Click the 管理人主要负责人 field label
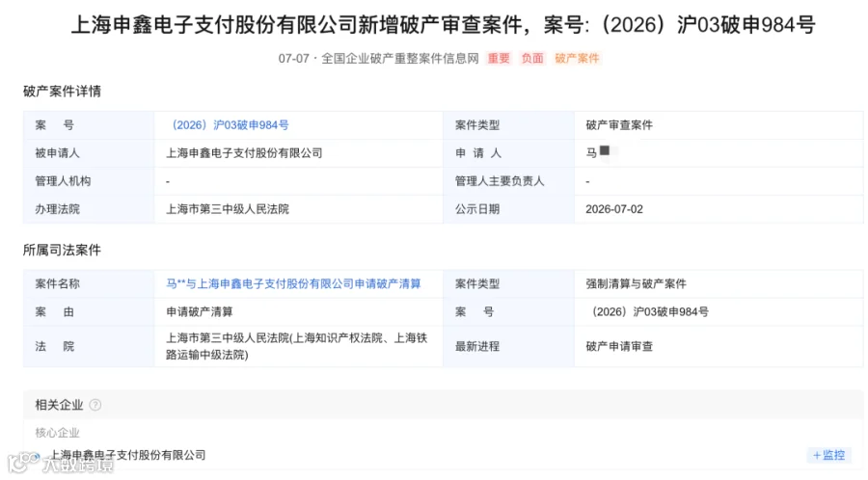This screenshot has width=868, height=480. coord(500,181)
